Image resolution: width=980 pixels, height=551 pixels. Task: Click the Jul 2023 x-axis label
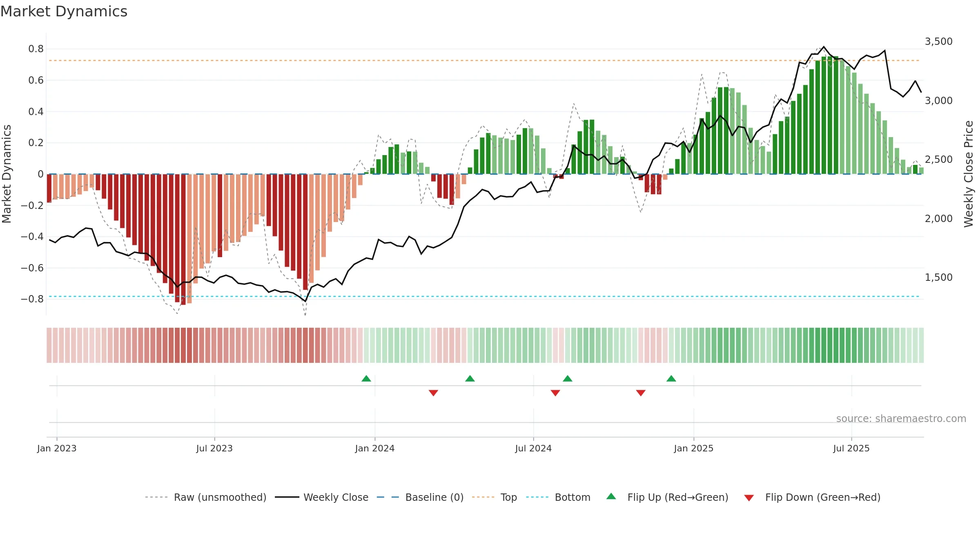coord(214,448)
